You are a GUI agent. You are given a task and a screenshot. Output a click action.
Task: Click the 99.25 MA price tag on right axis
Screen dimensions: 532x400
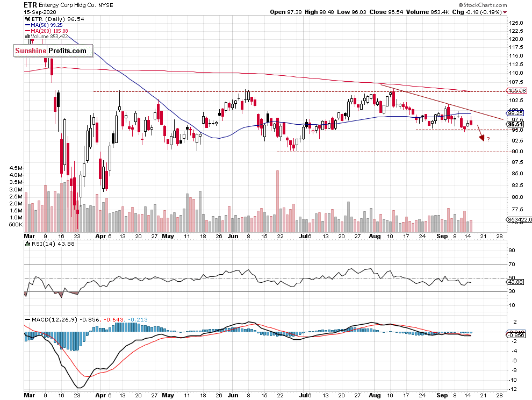516,113
